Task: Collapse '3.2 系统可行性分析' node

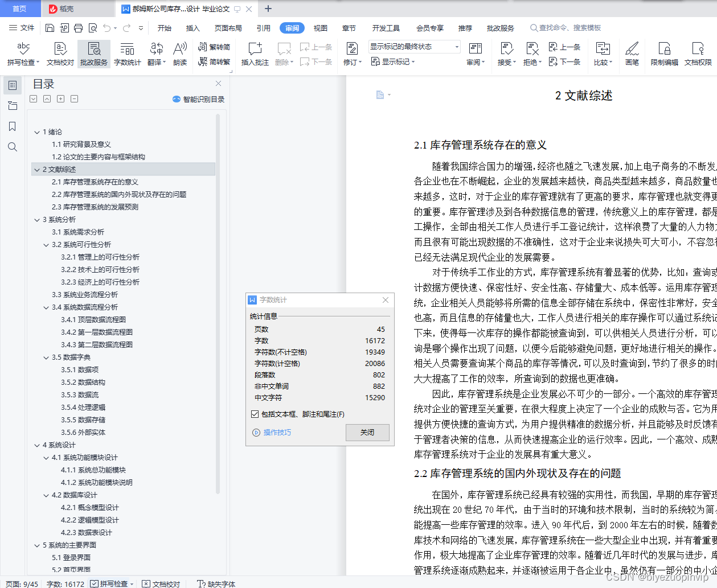Action: tap(46, 245)
